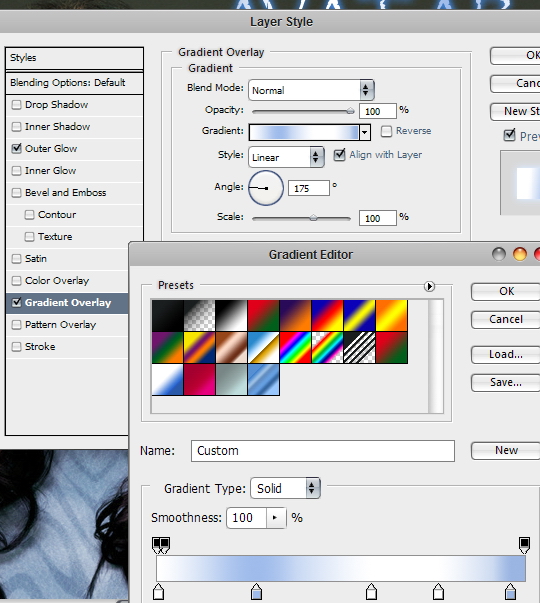Pick the transparent stripes gradient preset
Screen dimensions: 540x603
[x=359, y=348]
